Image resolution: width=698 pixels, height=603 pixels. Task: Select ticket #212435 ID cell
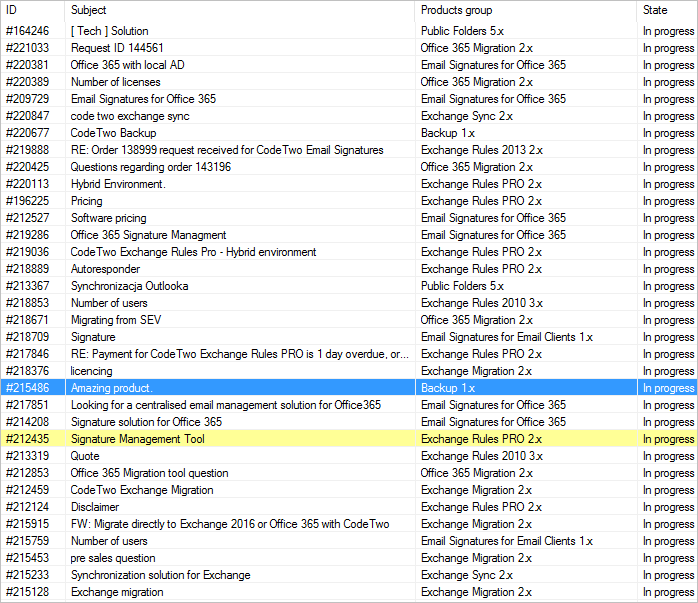click(x=28, y=439)
